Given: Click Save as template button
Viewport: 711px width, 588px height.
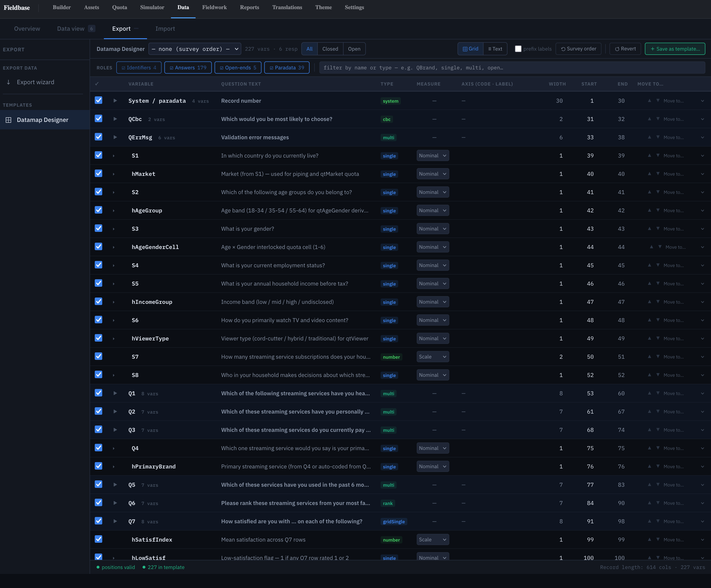Looking at the screenshot, I should tap(675, 49).
